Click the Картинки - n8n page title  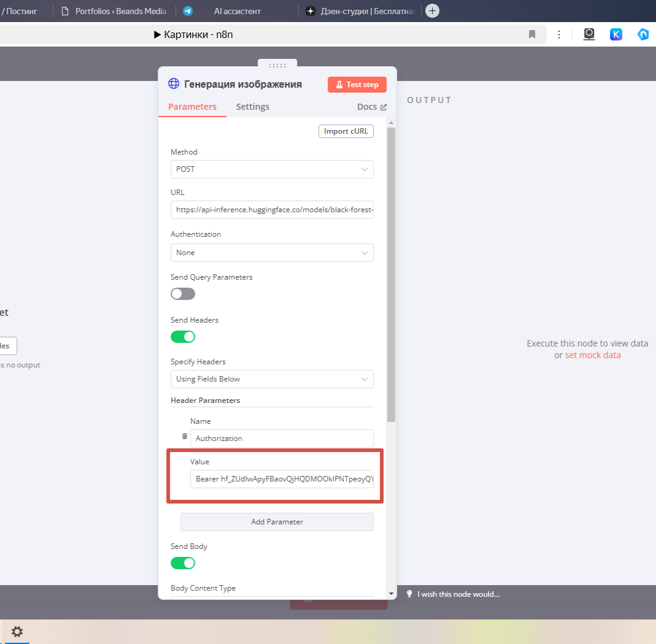point(198,35)
